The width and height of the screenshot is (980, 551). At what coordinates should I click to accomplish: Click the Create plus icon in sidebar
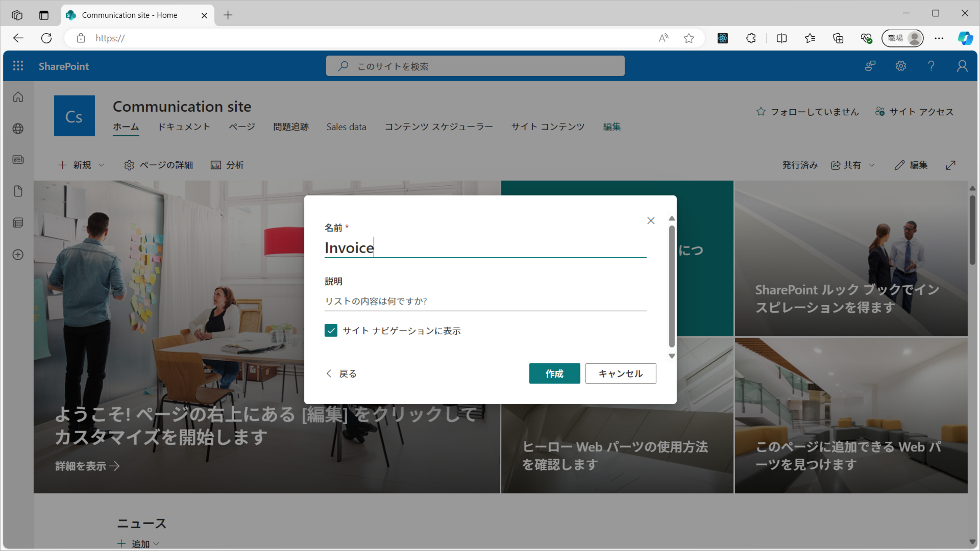(18, 255)
